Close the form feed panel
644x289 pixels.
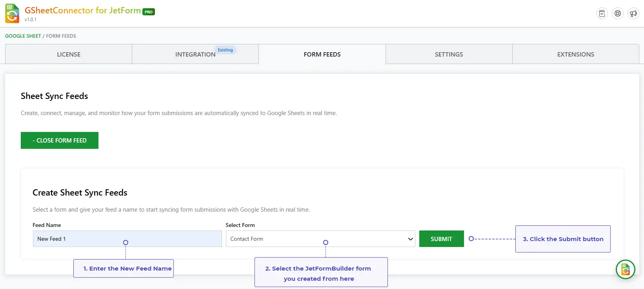pos(60,140)
